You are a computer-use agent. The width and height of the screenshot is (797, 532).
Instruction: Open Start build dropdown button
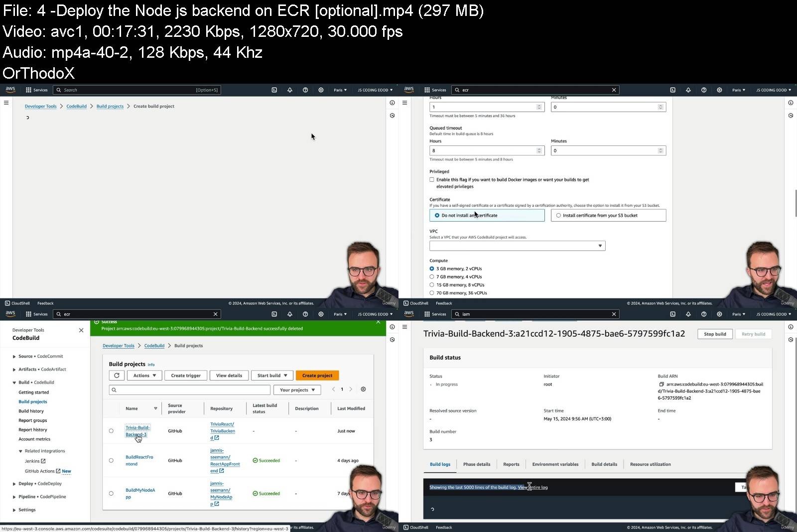coord(272,376)
